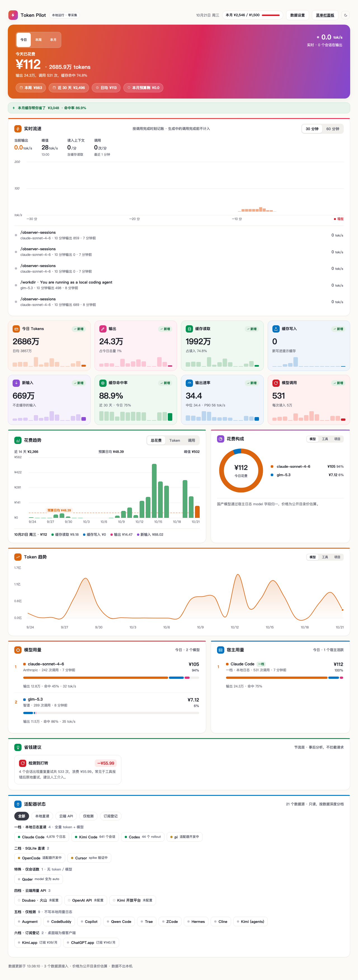The height and width of the screenshot is (980, 358).
Task: Select the 总花费 tab
Action: coord(156,440)
